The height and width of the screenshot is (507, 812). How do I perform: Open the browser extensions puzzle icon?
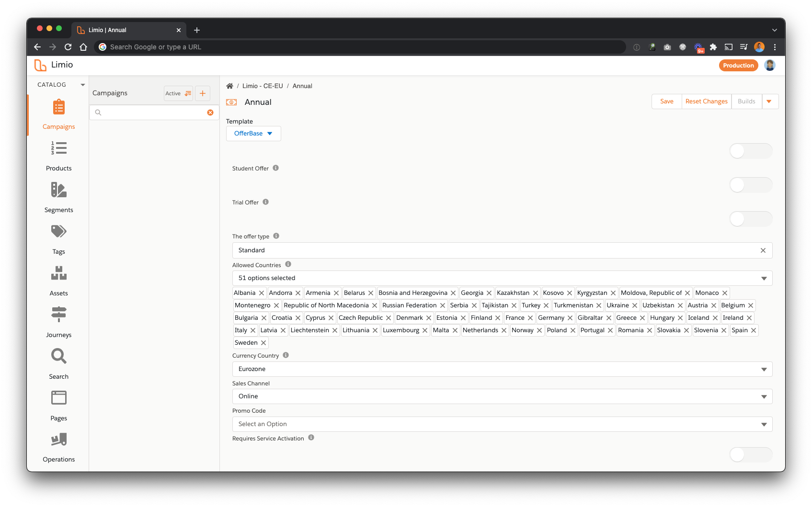click(x=713, y=47)
